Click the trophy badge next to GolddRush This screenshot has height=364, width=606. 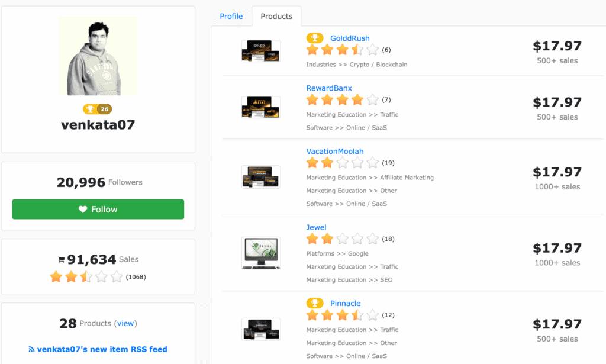click(x=315, y=37)
